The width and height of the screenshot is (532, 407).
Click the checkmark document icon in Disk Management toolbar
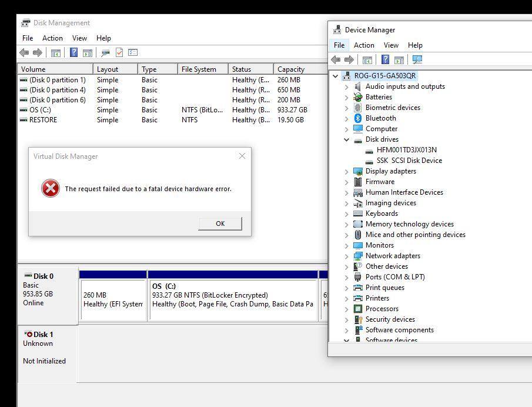[x=119, y=52]
